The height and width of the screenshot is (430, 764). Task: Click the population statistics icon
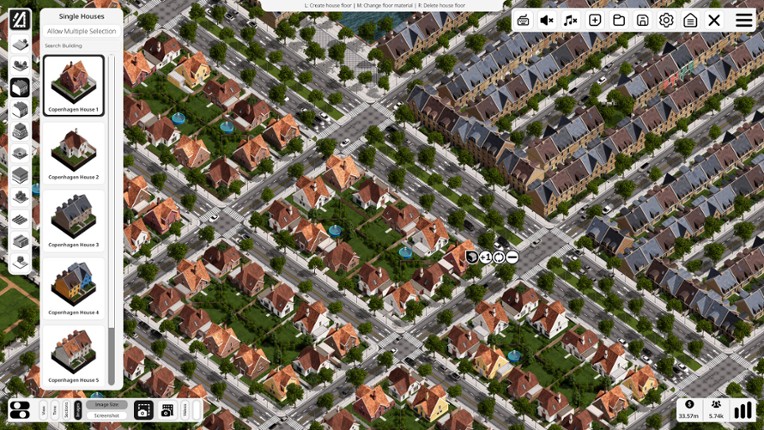pyautogui.click(x=716, y=409)
